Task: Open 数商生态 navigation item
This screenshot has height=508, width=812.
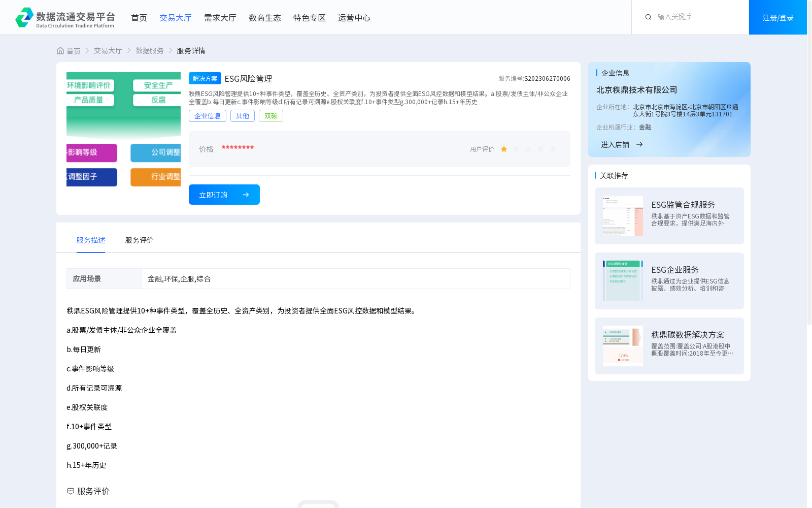Action: pos(265,18)
